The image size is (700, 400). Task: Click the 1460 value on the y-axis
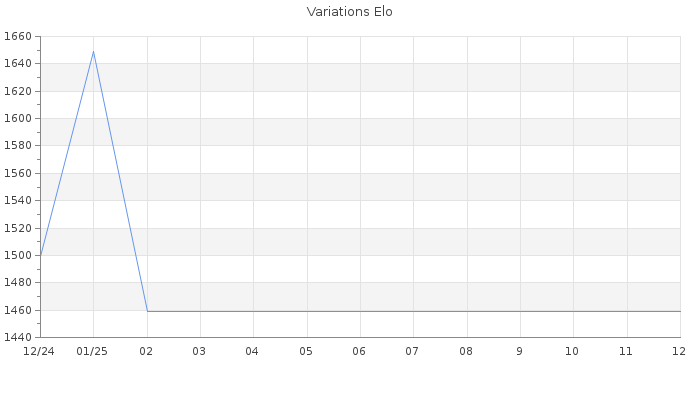[19, 311]
